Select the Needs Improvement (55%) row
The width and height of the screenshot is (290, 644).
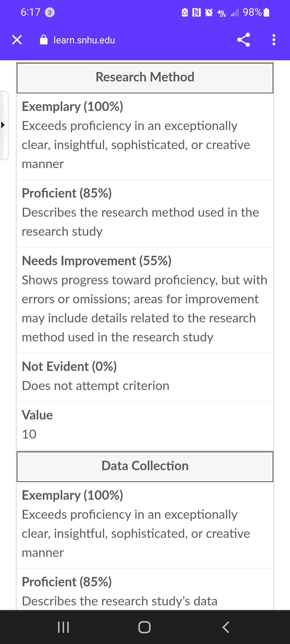pyautogui.click(x=145, y=300)
